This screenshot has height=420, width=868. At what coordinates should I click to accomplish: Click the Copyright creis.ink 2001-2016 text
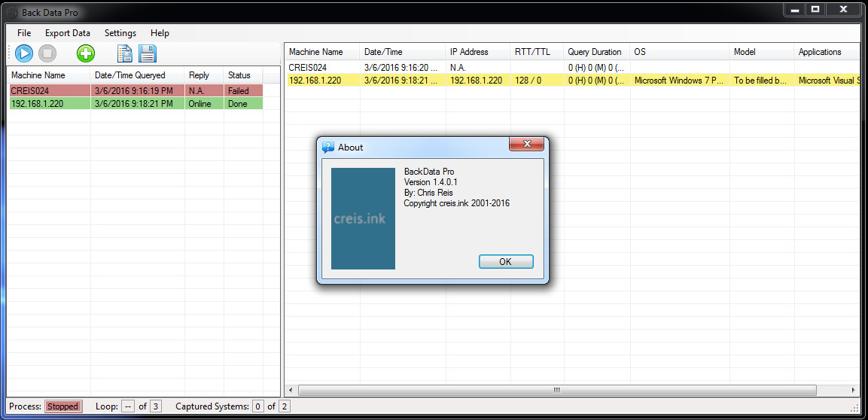click(457, 203)
